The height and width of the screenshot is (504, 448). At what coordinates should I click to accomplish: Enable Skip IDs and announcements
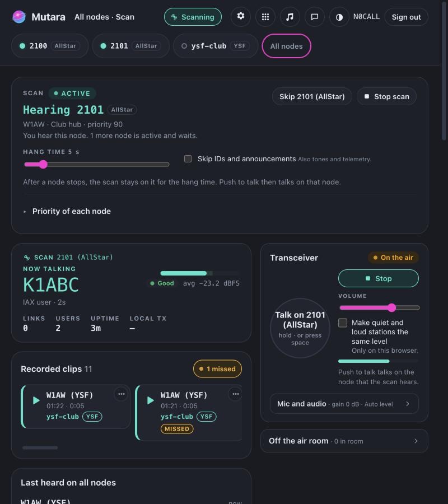pyautogui.click(x=188, y=159)
